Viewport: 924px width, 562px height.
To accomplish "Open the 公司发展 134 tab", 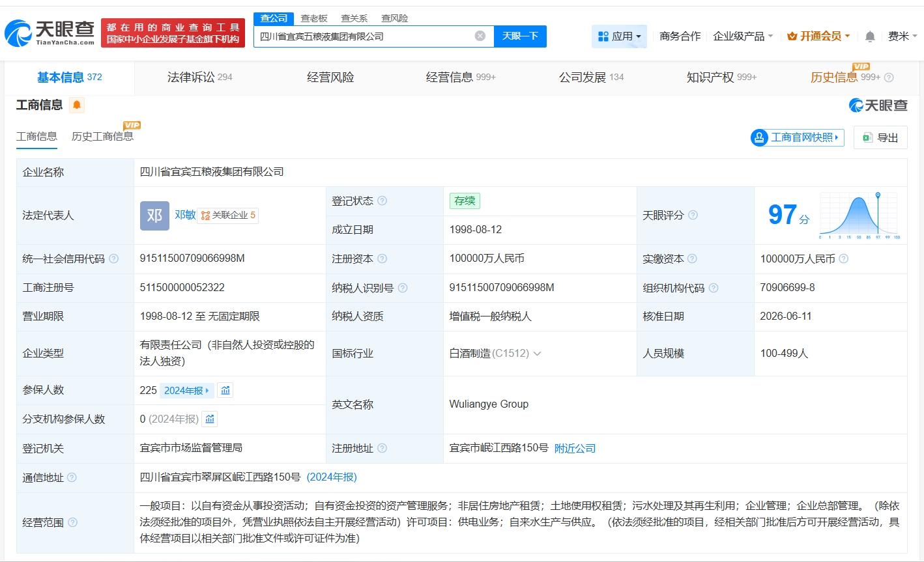I will 591,77.
